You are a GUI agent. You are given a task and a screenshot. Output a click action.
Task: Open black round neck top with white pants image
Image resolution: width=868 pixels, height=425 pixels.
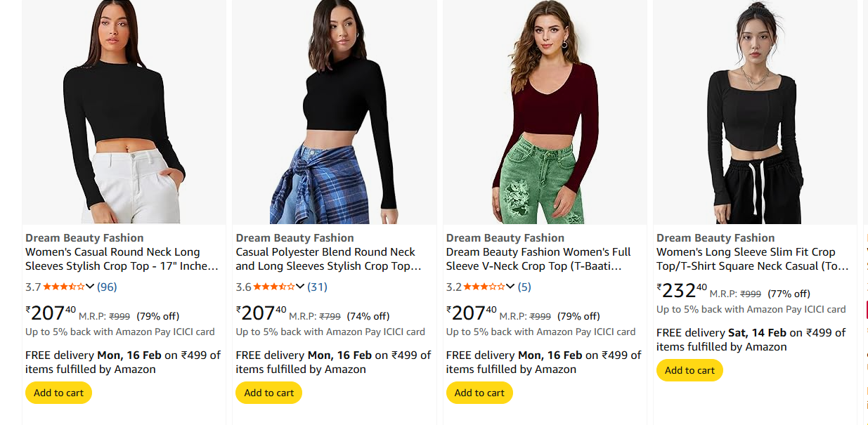(124, 112)
